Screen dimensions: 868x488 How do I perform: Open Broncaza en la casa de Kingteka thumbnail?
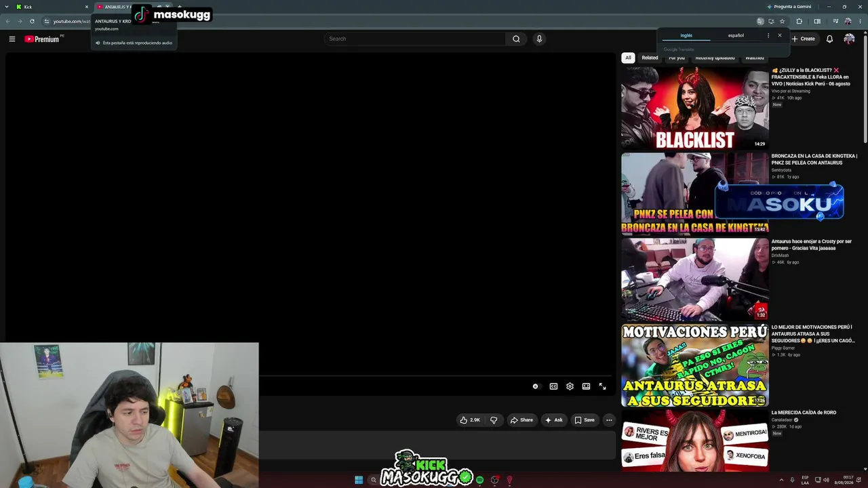[x=695, y=193]
